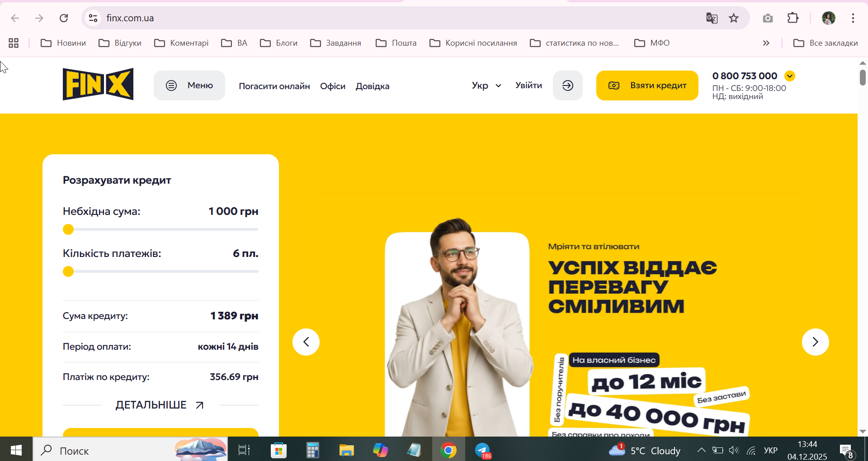The width and height of the screenshot is (868, 461).
Task: Open Все закладки folder
Action: 826,43
